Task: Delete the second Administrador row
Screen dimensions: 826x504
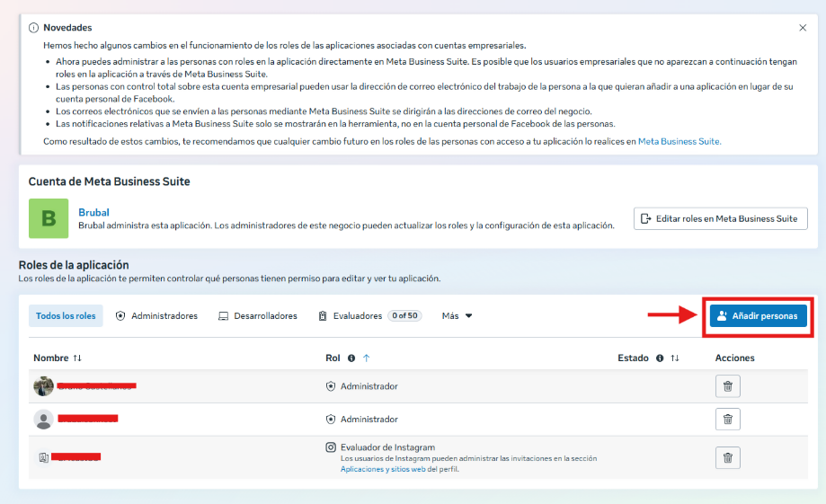Action: [727, 420]
